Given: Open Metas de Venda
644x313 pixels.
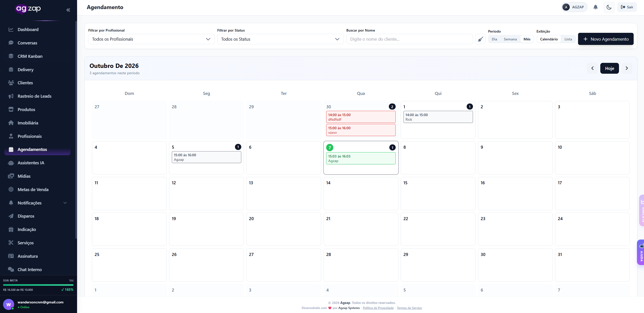Looking at the screenshot, I should point(38,190).
